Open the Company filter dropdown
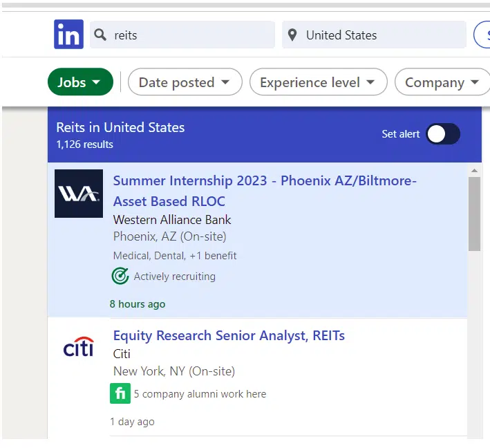The image size is (490, 448). [x=442, y=82]
